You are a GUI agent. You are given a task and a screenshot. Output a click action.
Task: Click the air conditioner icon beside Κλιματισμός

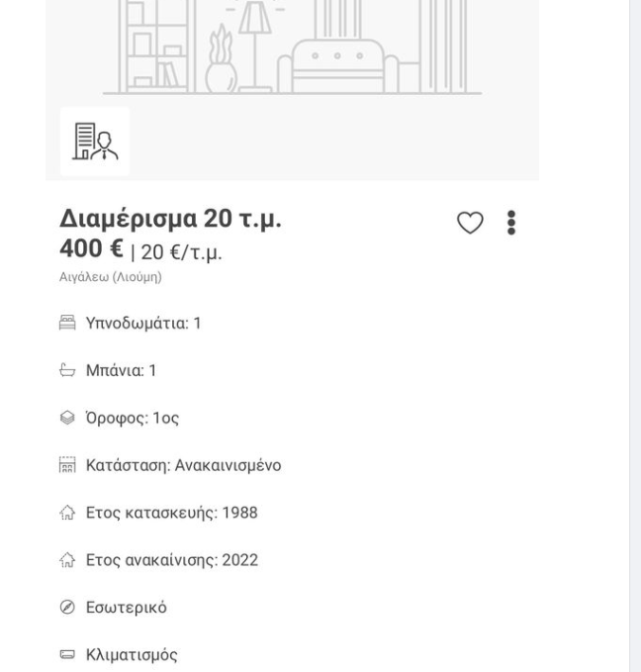67,654
